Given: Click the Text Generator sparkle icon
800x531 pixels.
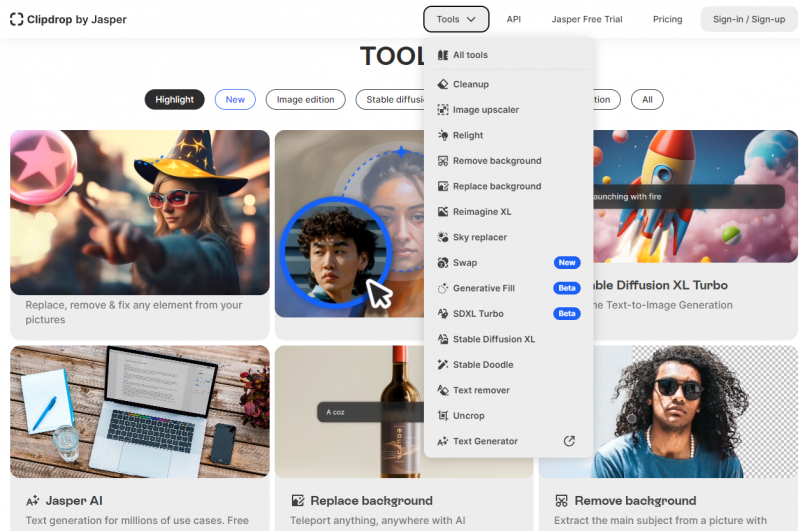Looking at the screenshot, I should point(443,441).
